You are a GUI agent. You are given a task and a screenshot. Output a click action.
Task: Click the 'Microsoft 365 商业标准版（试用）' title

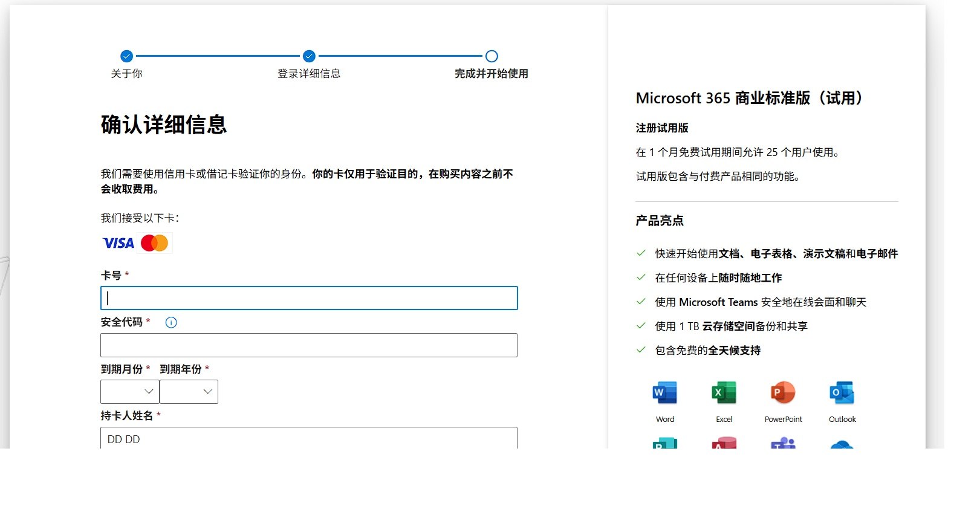click(x=751, y=98)
